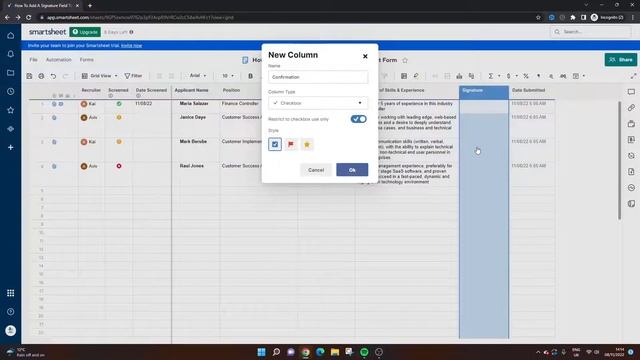This screenshot has height=360, width=640.
Task: Select the Applicant Name column header
Action: click(196, 92)
